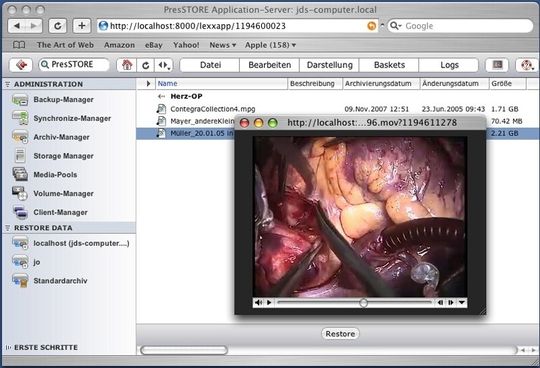The width and height of the screenshot is (540, 368).
Task: Open the Baskets menu
Action: point(389,65)
